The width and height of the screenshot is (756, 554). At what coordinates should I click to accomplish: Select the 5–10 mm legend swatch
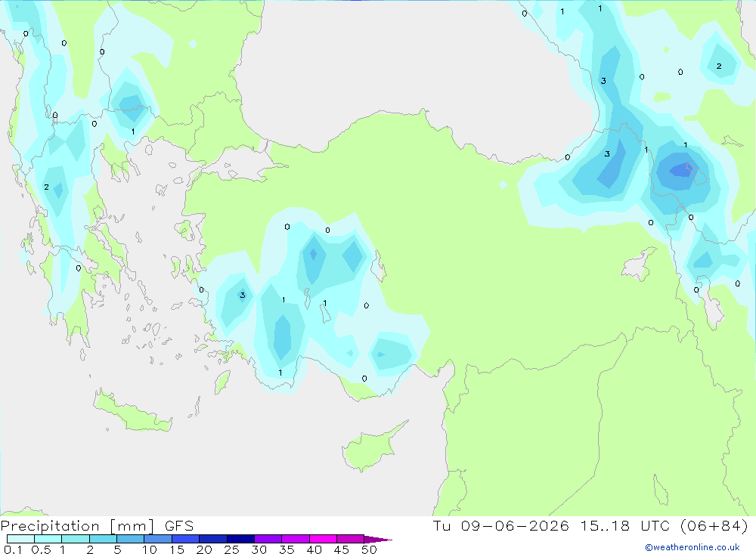[x=130, y=539]
